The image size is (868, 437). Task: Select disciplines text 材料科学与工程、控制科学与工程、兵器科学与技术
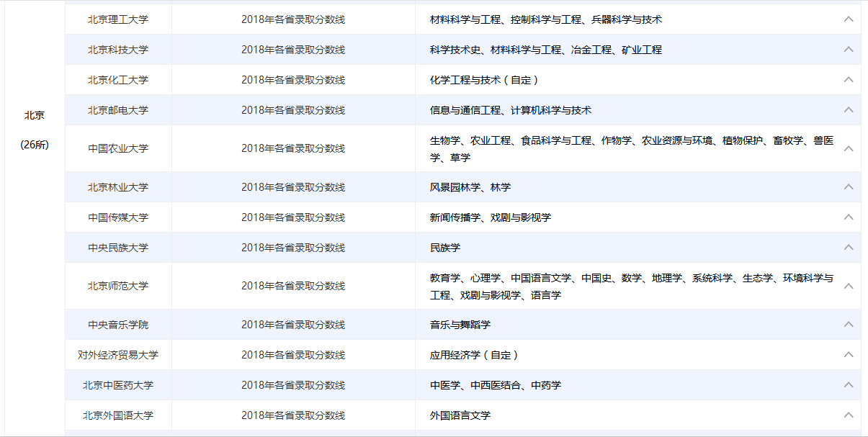coord(546,19)
